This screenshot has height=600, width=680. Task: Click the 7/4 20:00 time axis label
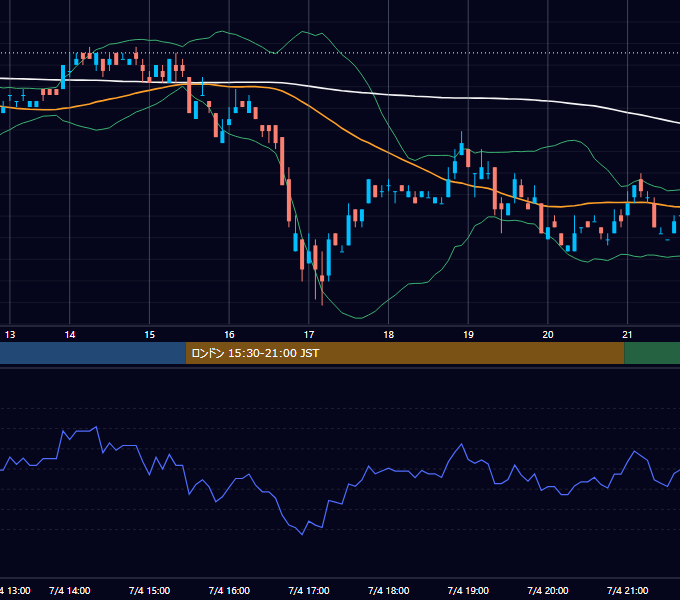click(548, 590)
